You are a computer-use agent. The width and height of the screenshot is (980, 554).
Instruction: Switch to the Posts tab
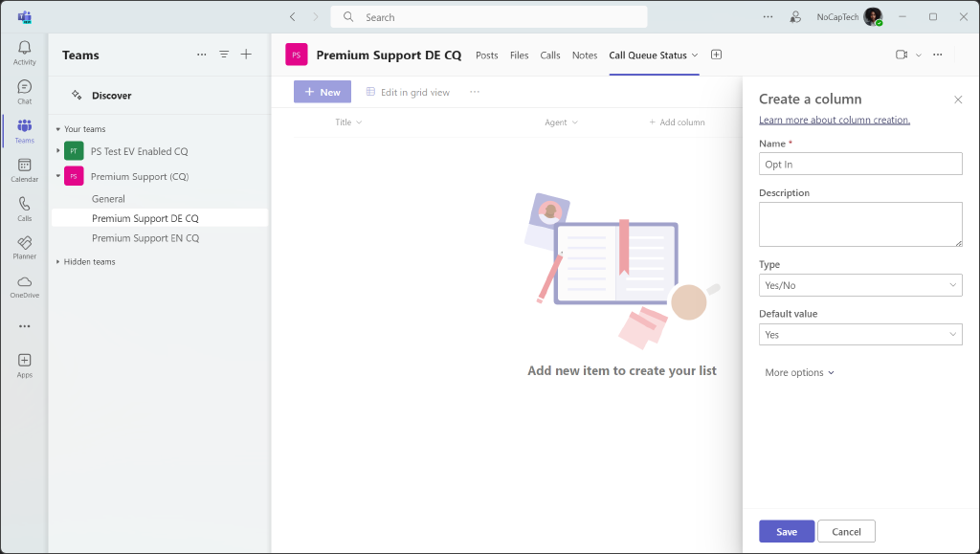click(486, 55)
